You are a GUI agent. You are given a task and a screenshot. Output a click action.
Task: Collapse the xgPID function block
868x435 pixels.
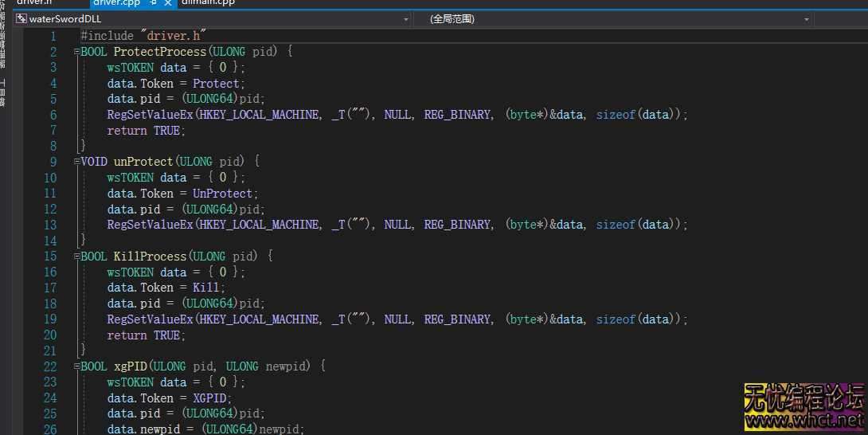tap(77, 366)
